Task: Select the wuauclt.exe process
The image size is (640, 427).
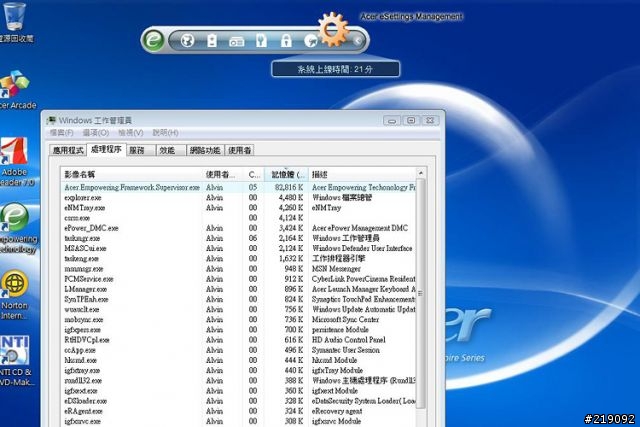Action: point(238,309)
